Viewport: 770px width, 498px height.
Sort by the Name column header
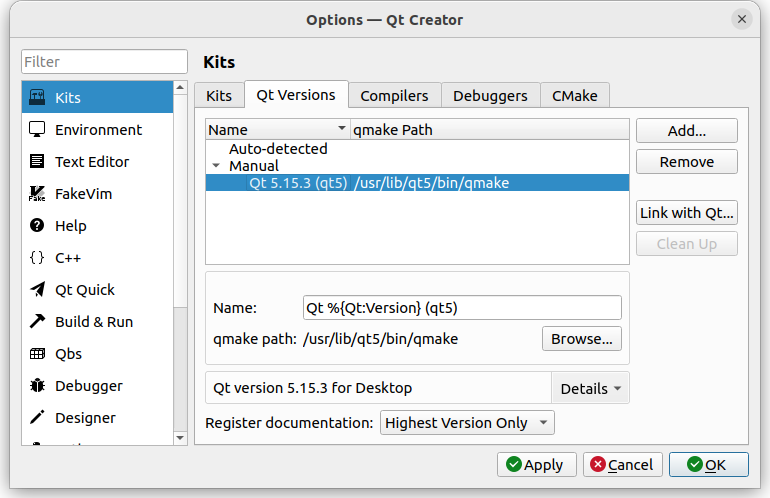click(277, 130)
